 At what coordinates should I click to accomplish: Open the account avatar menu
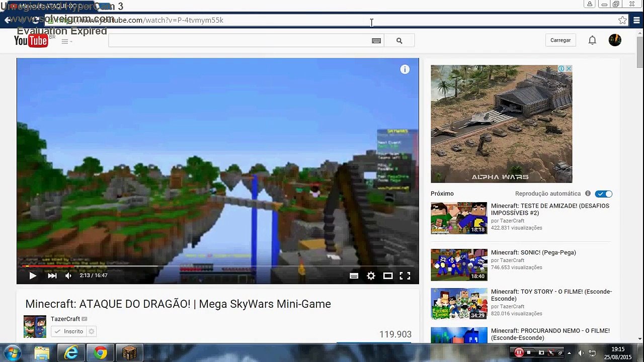615,40
